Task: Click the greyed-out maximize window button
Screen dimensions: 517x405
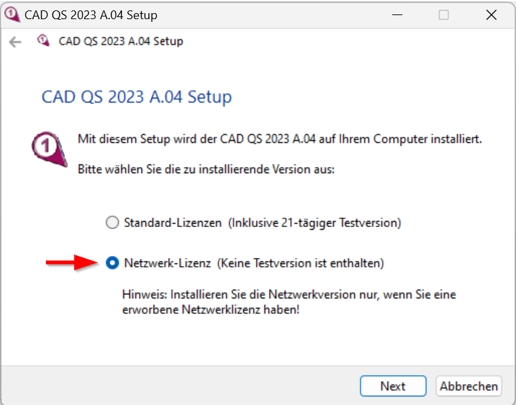Action: click(x=444, y=15)
